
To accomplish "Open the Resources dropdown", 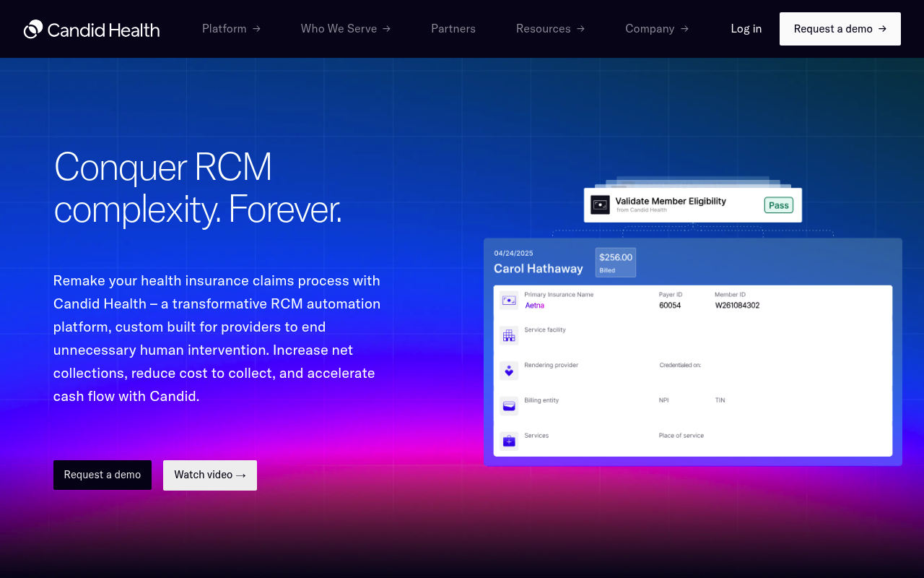I will pyautogui.click(x=550, y=29).
